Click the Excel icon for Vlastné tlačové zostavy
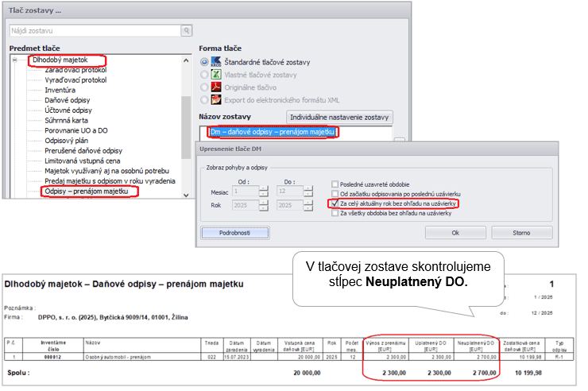 (219, 75)
